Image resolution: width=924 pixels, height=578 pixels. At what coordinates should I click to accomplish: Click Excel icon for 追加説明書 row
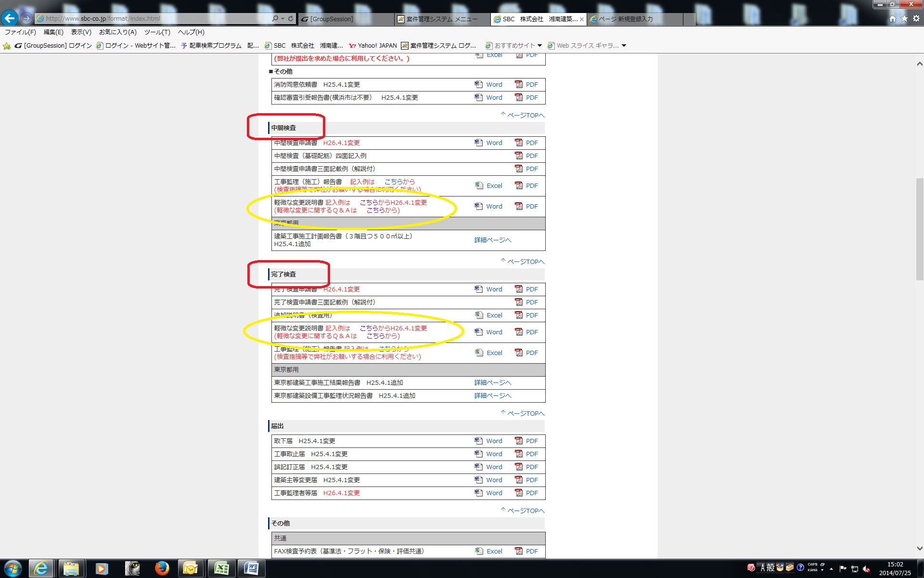(479, 315)
